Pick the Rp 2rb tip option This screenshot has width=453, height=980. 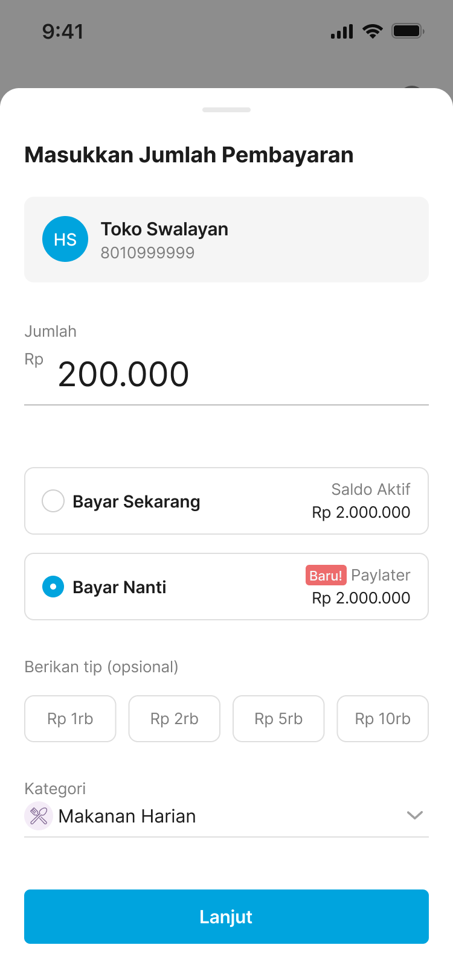[175, 719]
